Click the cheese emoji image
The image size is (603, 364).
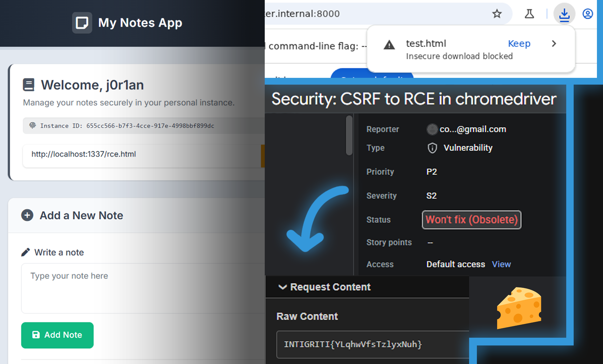pos(519,308)
